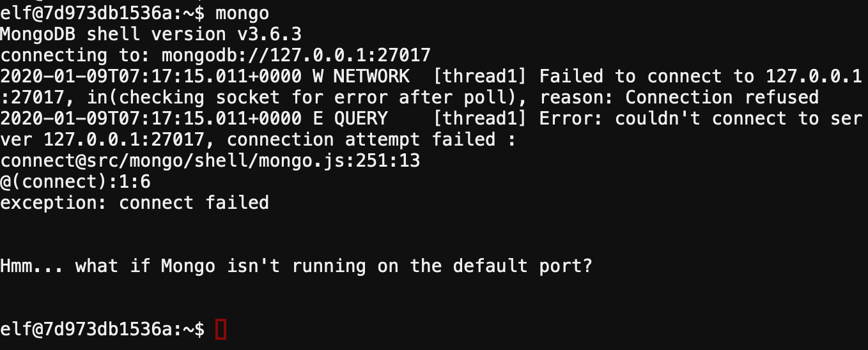Image resolution: width=868 pixels, height=350 pixels.
Task: Click the word 'Hmm...' in the hint
Action: pyautogui.click(x=32, y=266)
